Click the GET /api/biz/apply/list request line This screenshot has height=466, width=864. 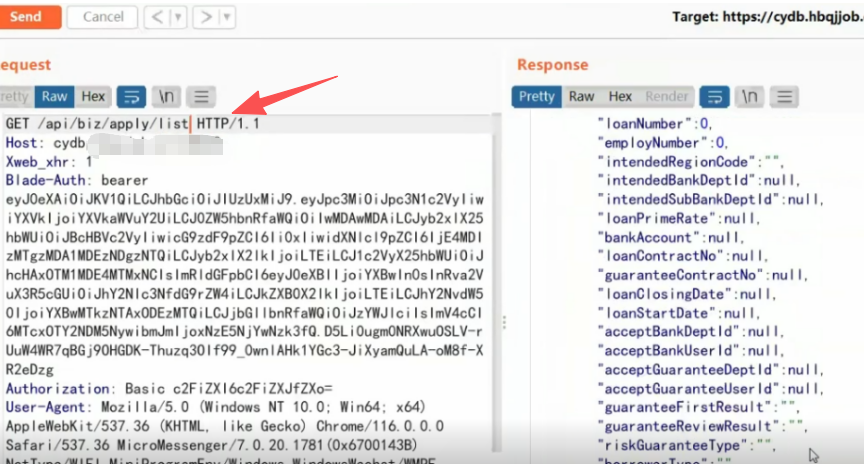98,124
